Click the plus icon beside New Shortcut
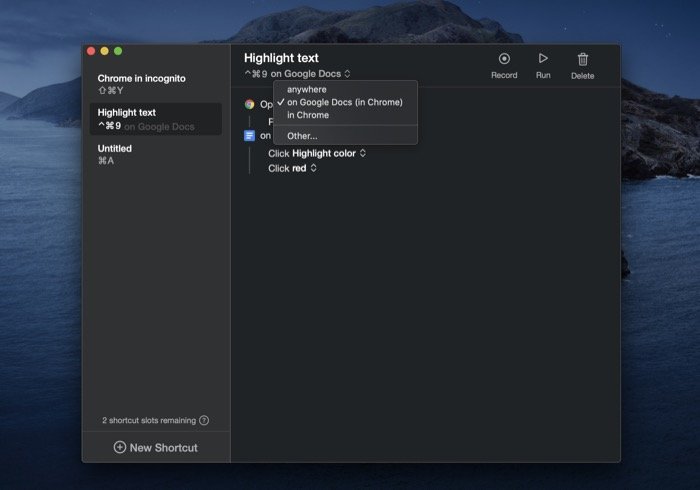The width and height of the screenshot is (700, 490). point(120,447)
